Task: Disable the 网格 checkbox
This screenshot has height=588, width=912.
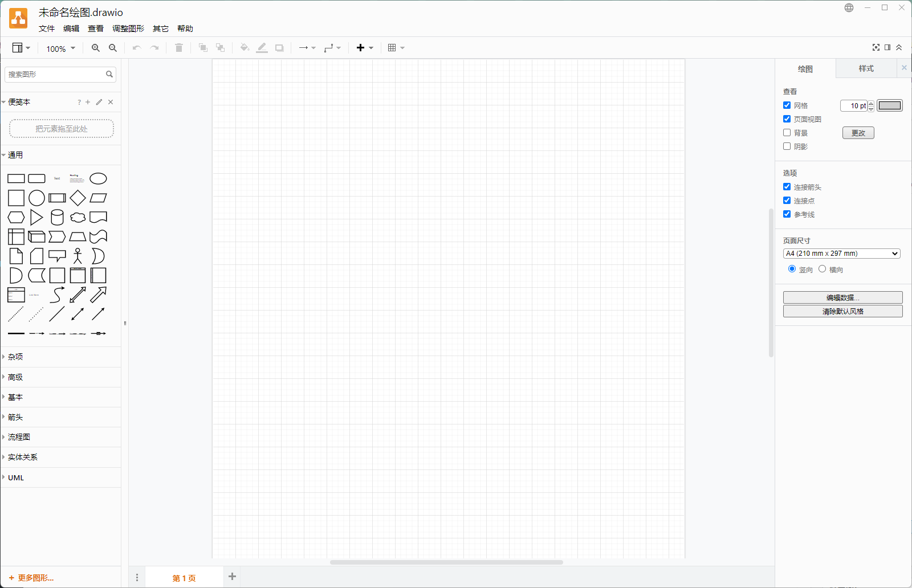Action: point(787,105)
